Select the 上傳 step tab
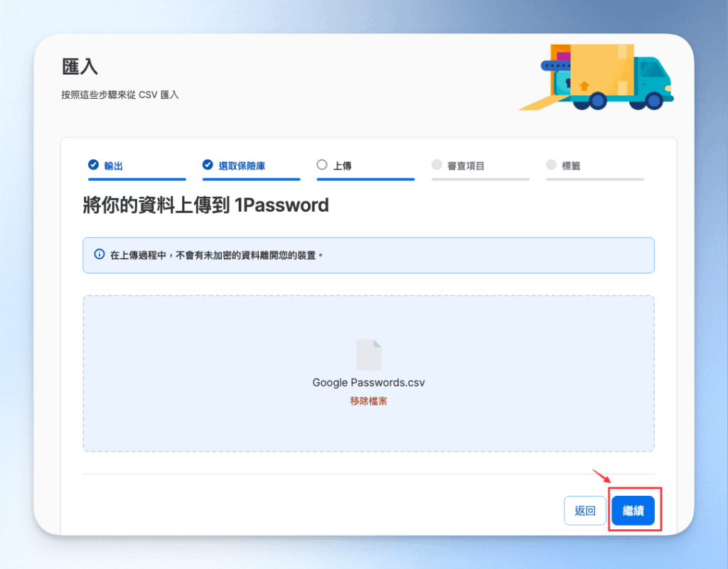This screenshot has height=569, width=728. click(365, 169)
